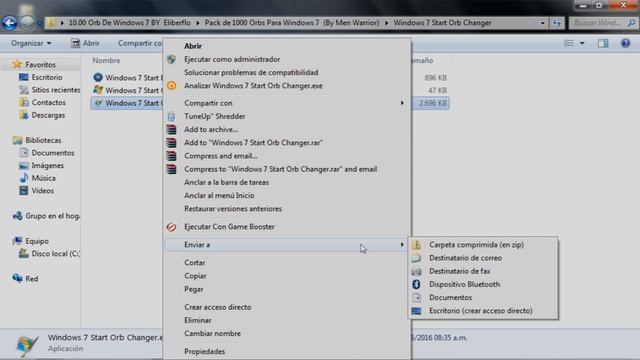Click the change view icon

click(x=568, y=43)
